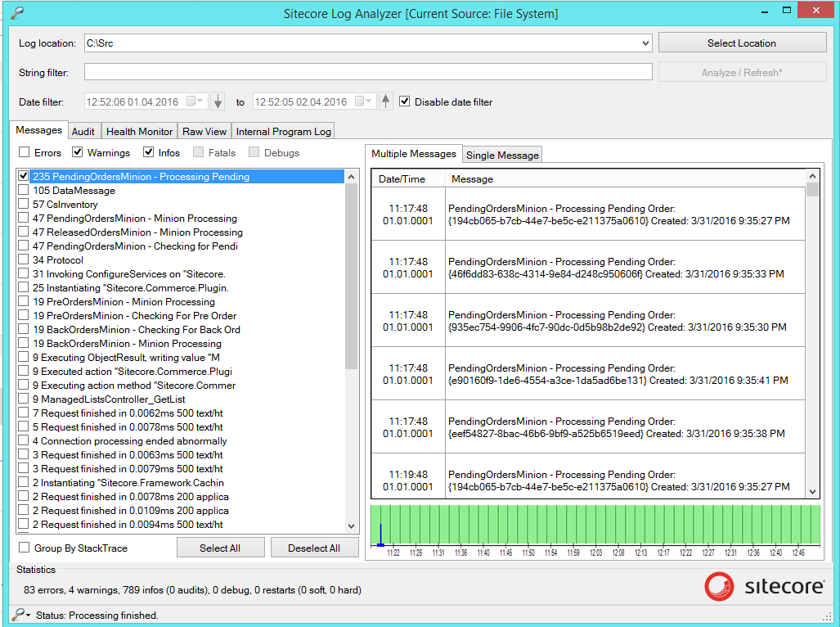Toggle the Fatals checkbox

click(x=198, y=152)
